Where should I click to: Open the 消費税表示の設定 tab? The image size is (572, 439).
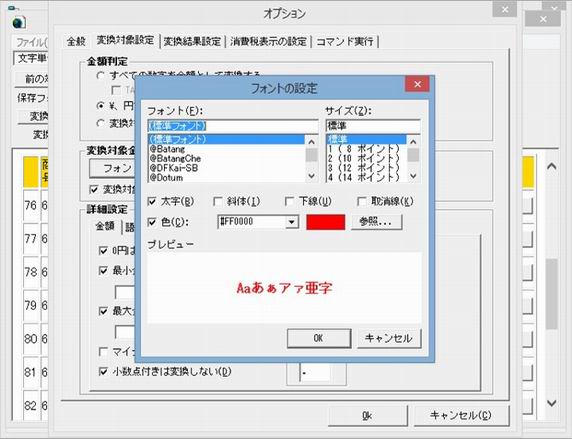pos(268,42)
